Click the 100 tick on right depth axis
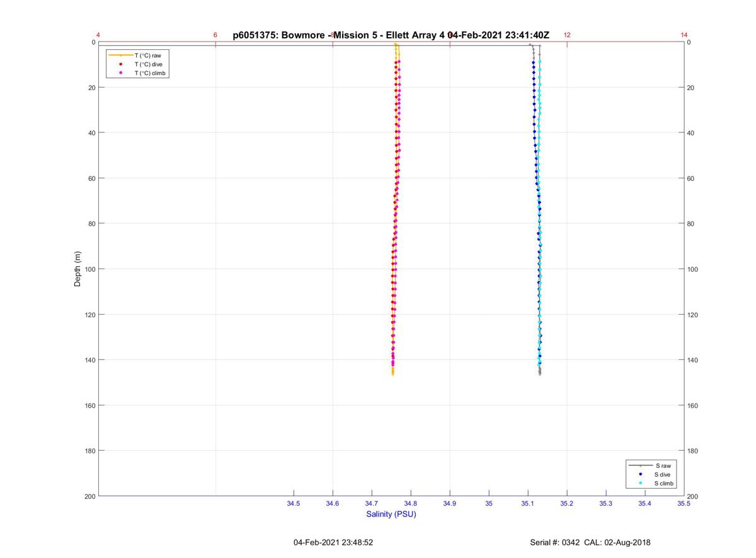Image resolution: width=756 pixels, height=558 pixels. pyautogui.click(x=693, y=269)
